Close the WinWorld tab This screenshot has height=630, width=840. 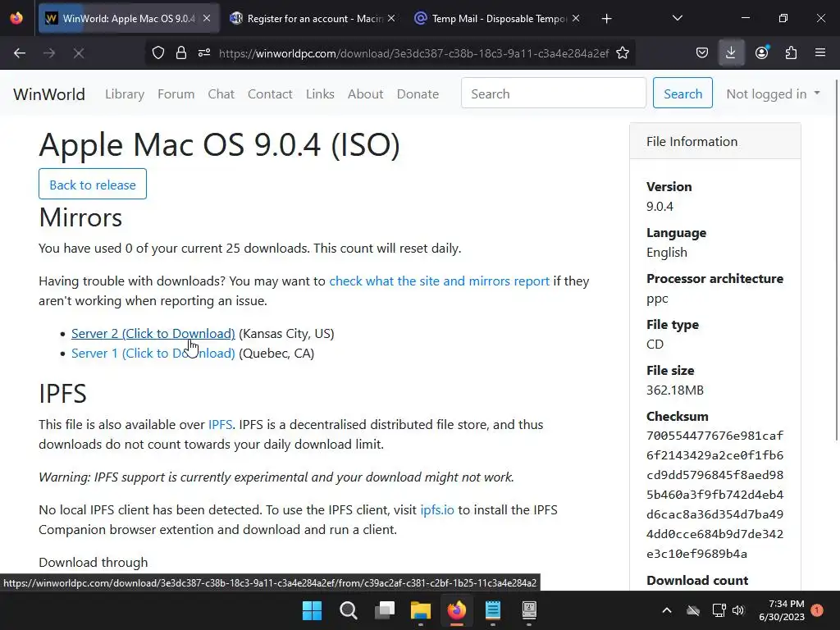207,18
